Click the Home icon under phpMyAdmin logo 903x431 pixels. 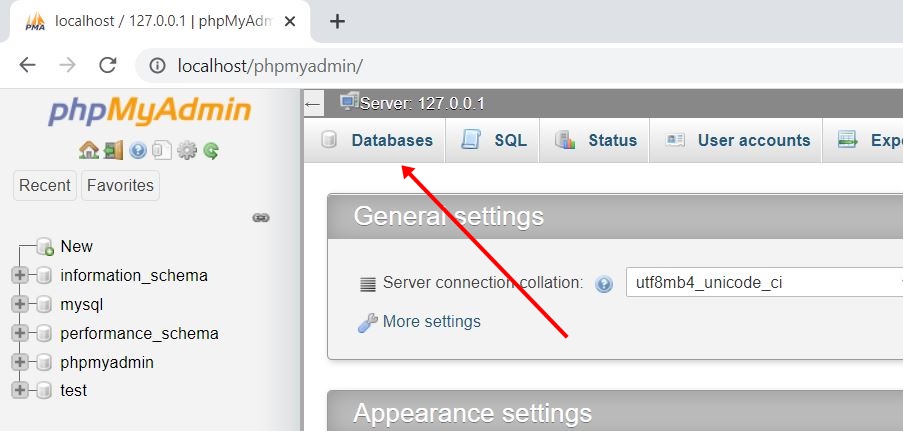[x=89, y=151]
